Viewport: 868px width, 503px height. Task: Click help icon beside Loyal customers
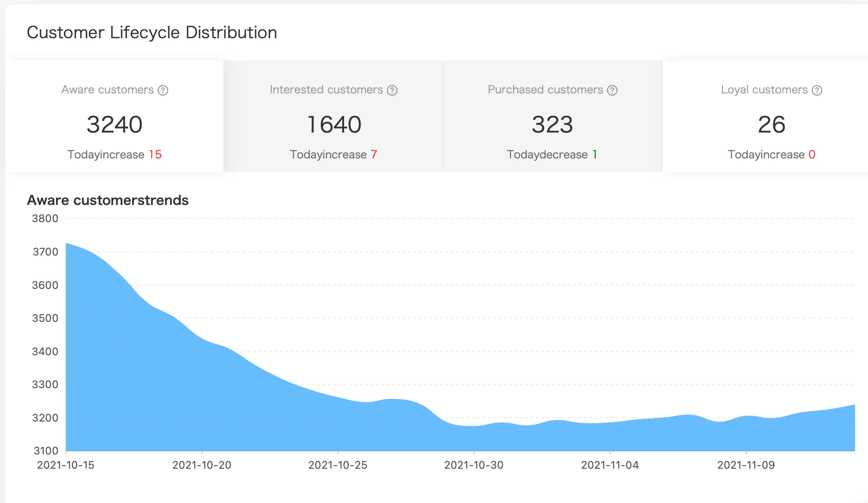pos(817,90)
